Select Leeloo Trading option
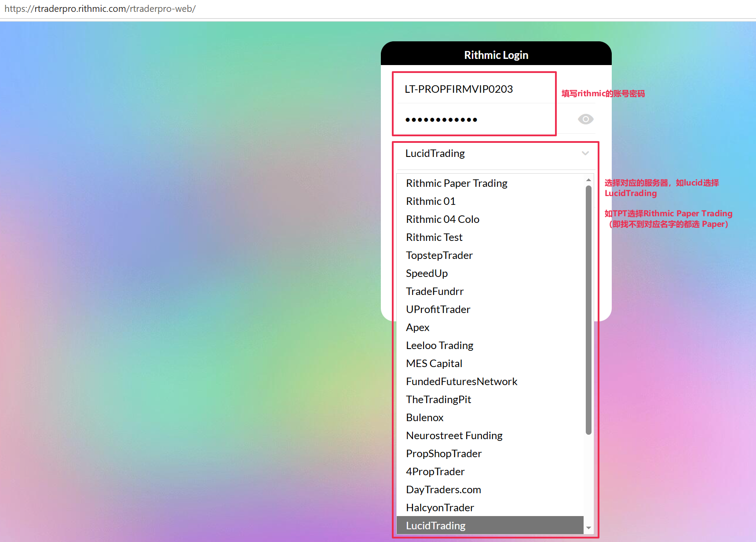 click(x=490, y=346)
